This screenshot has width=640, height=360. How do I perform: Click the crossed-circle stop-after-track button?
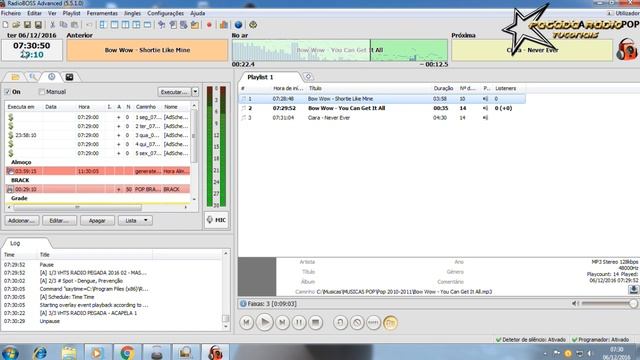tap(357, 322)
